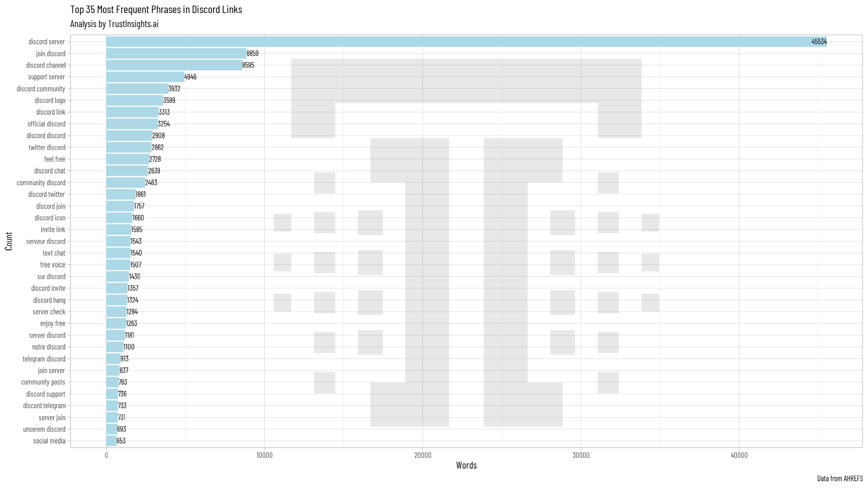Click the 'discord server' row label
The height and width of the screenshot is (488, 868).
[x=47, y=42]
